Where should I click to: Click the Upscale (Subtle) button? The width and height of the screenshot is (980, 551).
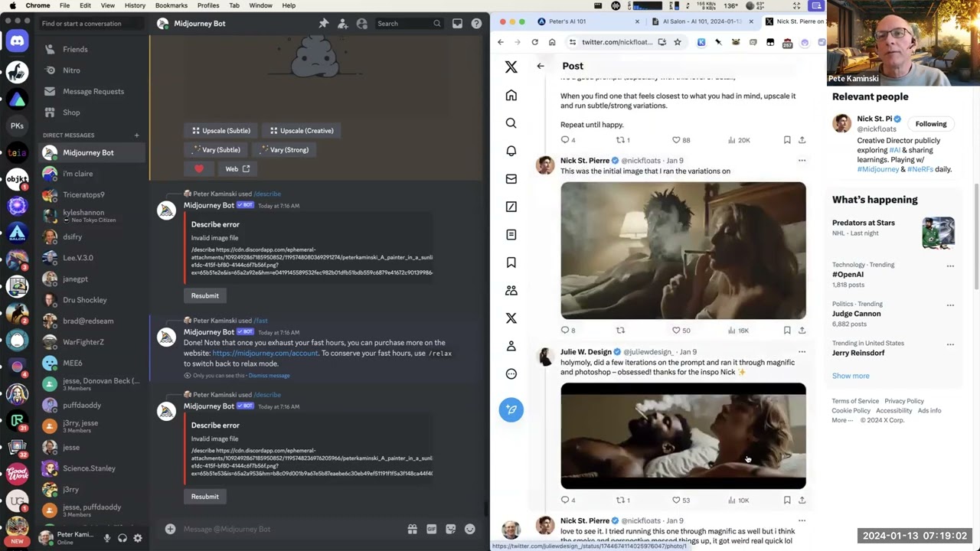(x=220, y=131)
